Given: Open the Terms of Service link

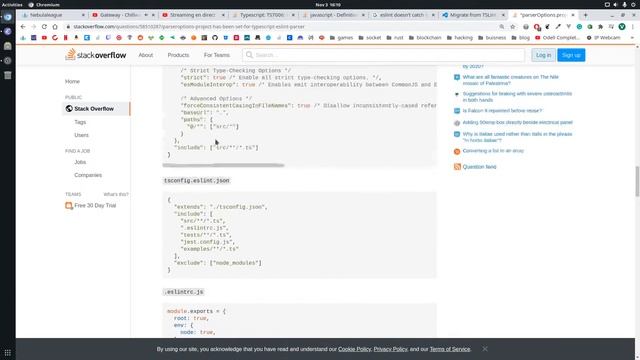Looking at the screenshot, I should [450, 349].
